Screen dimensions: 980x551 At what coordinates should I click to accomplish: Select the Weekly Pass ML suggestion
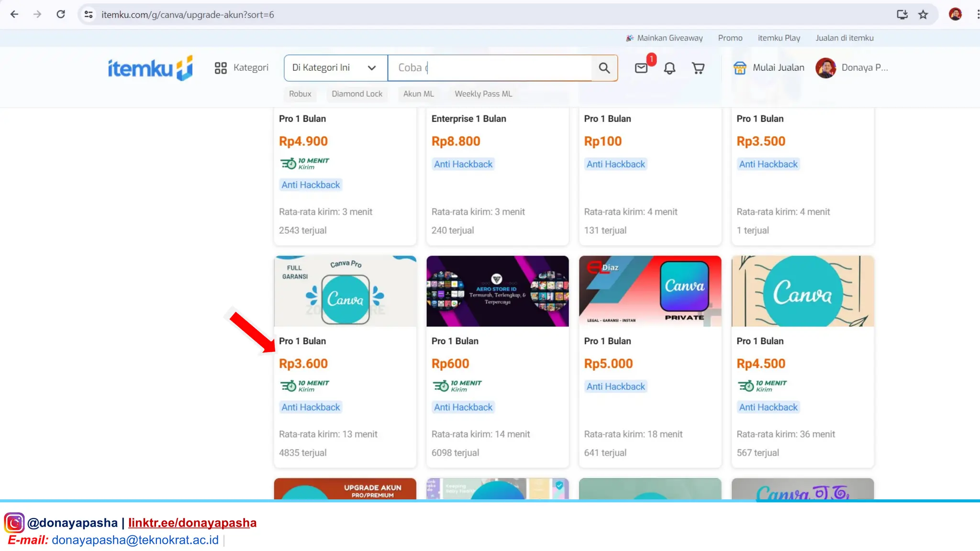(x=483, y=94)
